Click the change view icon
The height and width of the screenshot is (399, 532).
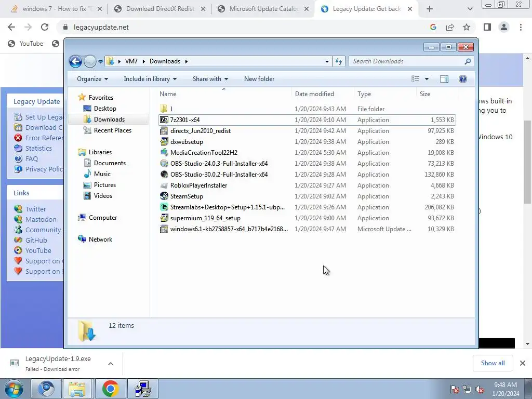(x=415, y=79)
